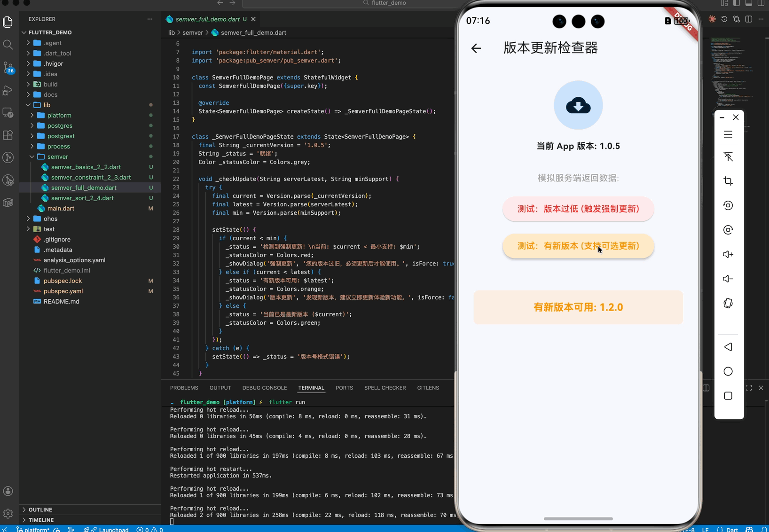Open Source Control view with 28 badge

[x=8, y=68]
